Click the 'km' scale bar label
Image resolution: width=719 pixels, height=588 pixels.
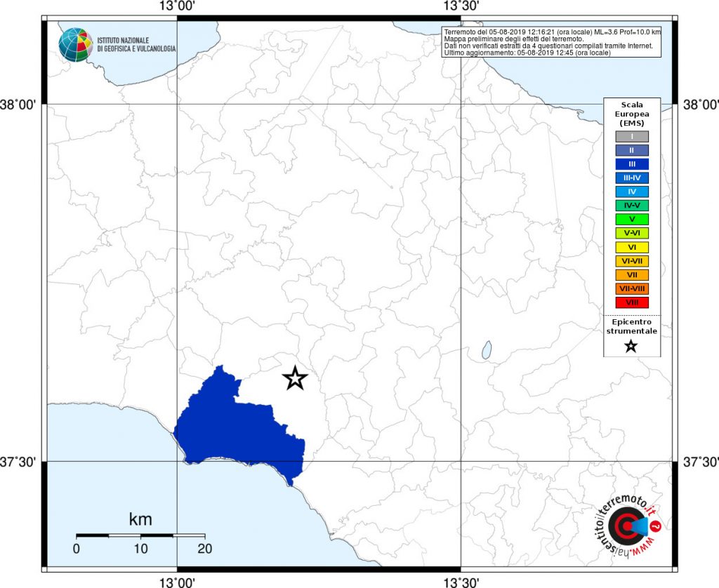[140, 519]
